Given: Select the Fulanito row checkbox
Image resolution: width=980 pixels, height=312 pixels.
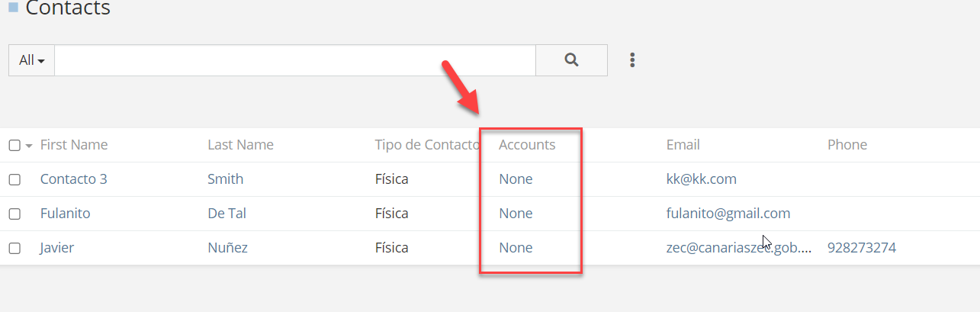Looking at the screenshot, I should click(14, 214).
